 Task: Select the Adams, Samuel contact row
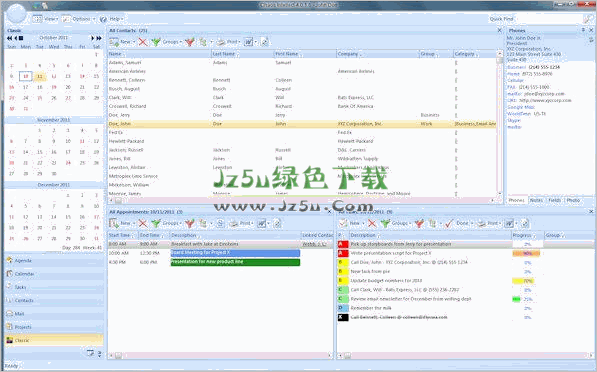click(302, 62)
